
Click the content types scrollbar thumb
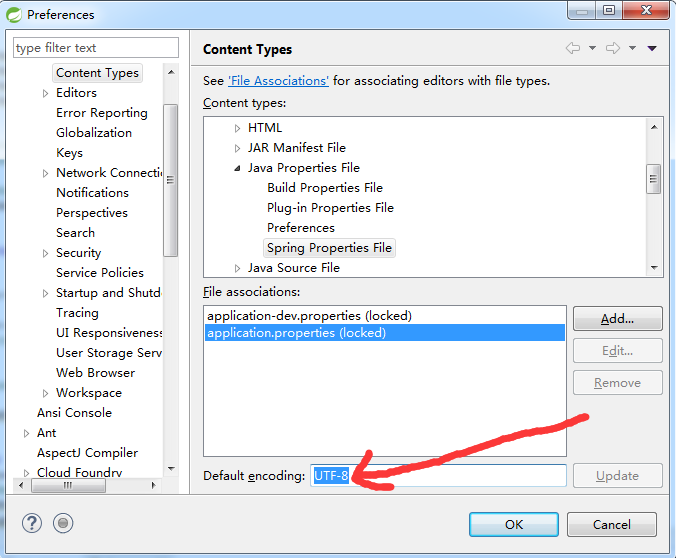point(654,179)
